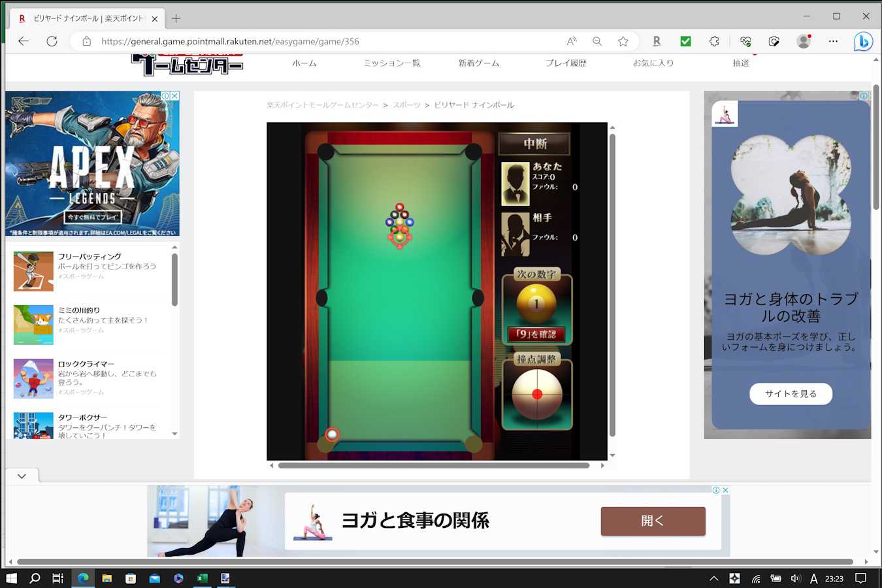Add page to favorites with star icon
Viewport: 882px width, 588px height.
[623, 41]
